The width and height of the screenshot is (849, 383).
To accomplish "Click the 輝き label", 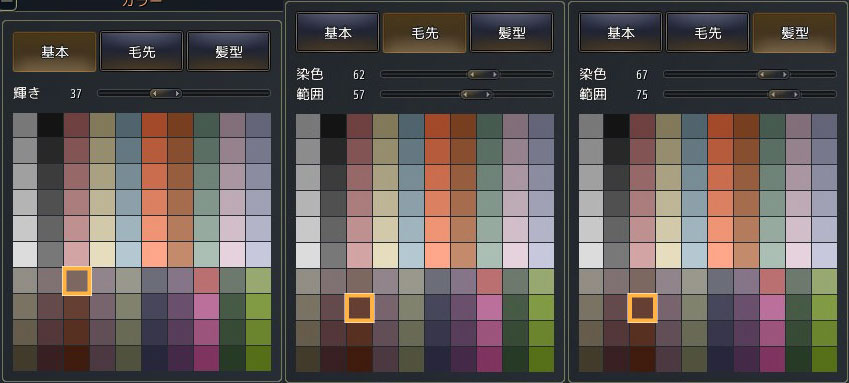I will (x=27, y=93).
